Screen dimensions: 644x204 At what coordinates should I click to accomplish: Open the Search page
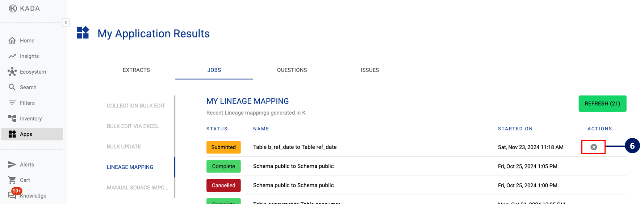[x=28, y=87]
